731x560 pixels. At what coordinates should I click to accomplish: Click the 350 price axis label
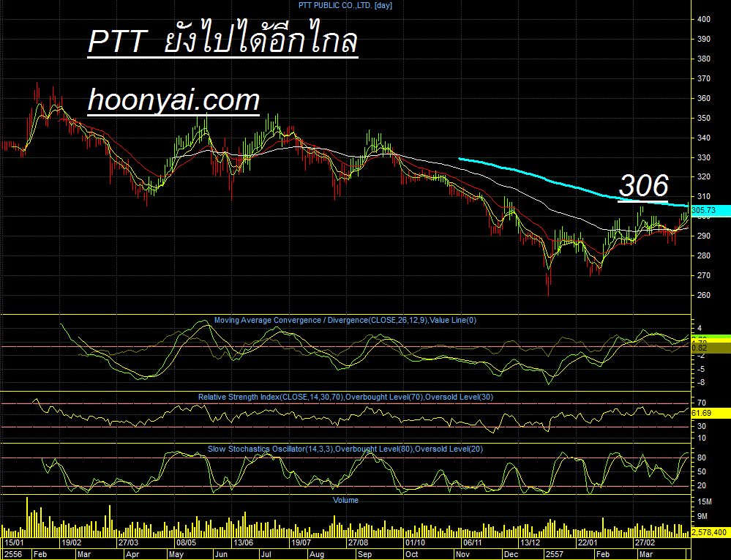coord(704,119)
